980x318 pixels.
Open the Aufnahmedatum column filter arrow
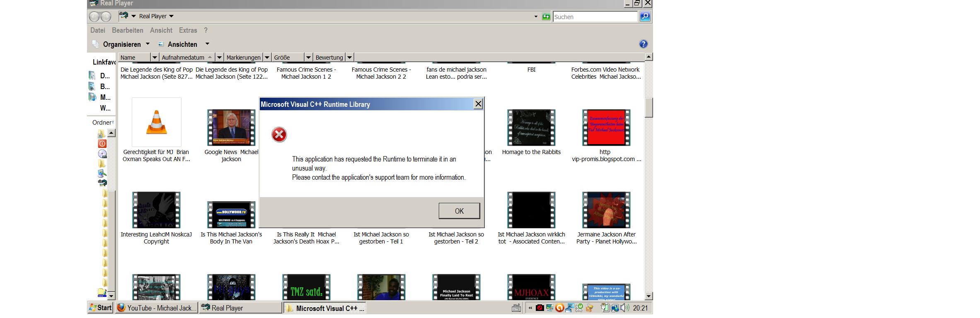tap(220, 58)
